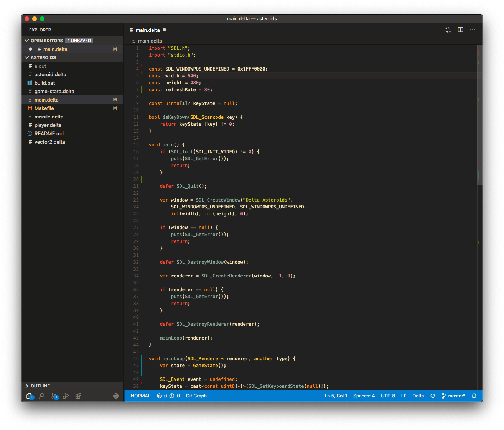The image size is (504, 430).
Task: Open vector2.delta in the file tree
Action: click(x=72, y=142)
